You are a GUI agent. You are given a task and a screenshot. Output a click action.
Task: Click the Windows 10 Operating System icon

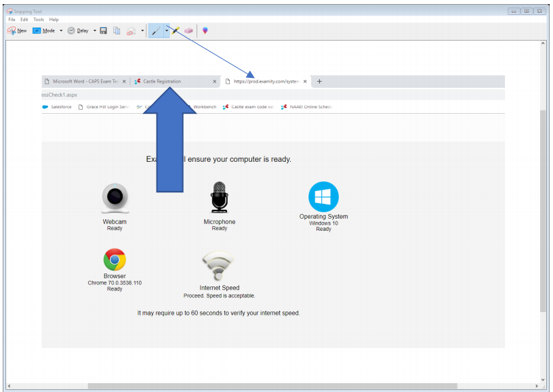coord(323,196)
